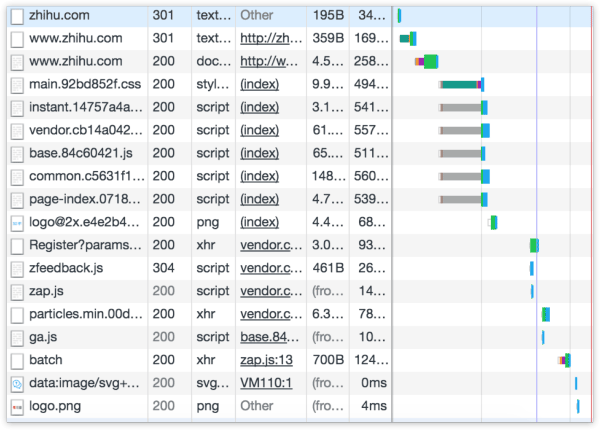Select the batch request name

[46, 360]
